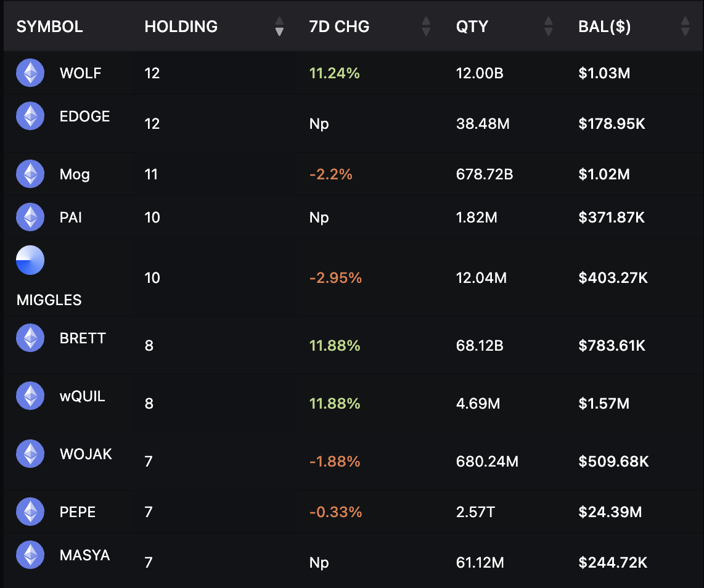Click Mog's -2.2% change value
This screenshot has height=588, width=704.
[x=331, y=174]
